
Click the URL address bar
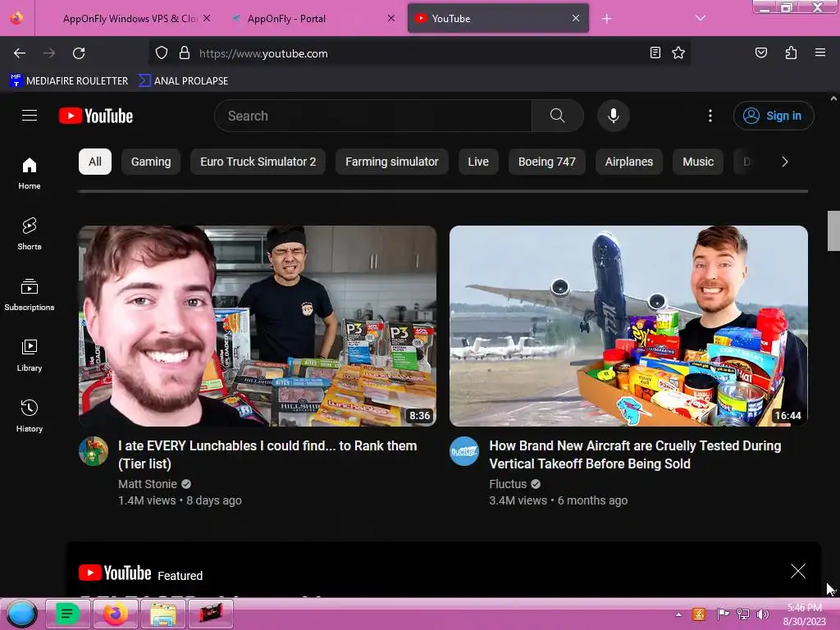pos(421,53)
